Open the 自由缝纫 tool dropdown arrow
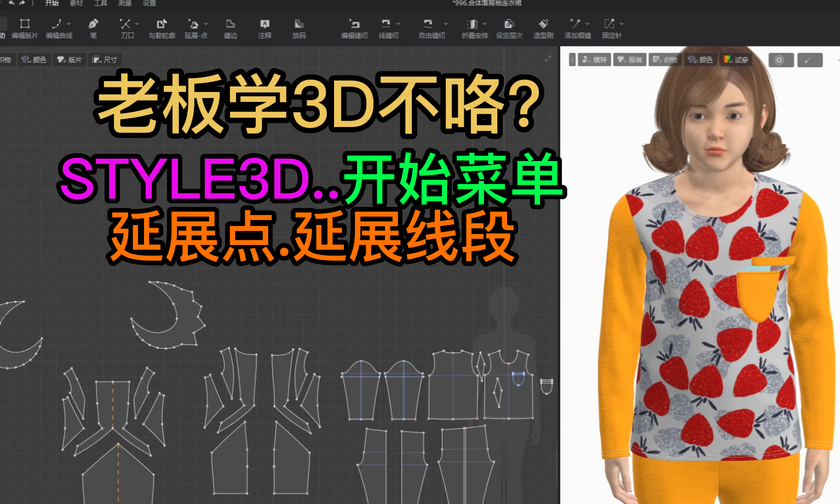840x504 pixels. (x=446, y=24)
